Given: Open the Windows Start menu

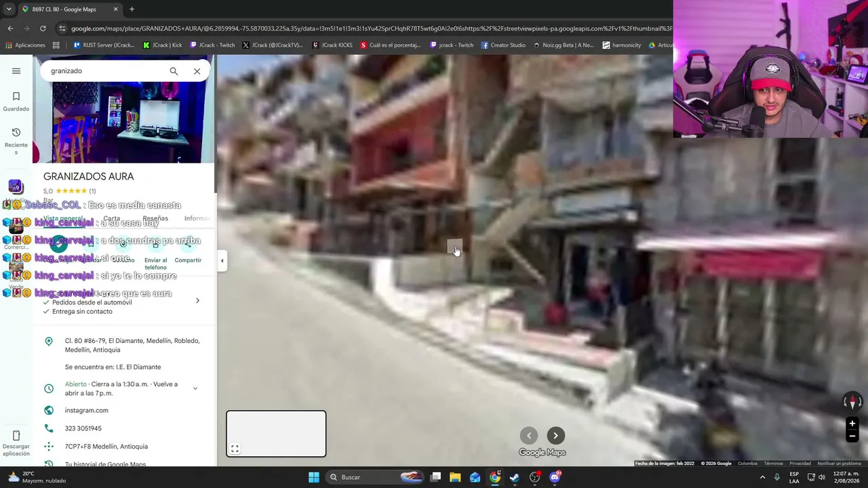Looking at the screenshot, I should [314, 477].
